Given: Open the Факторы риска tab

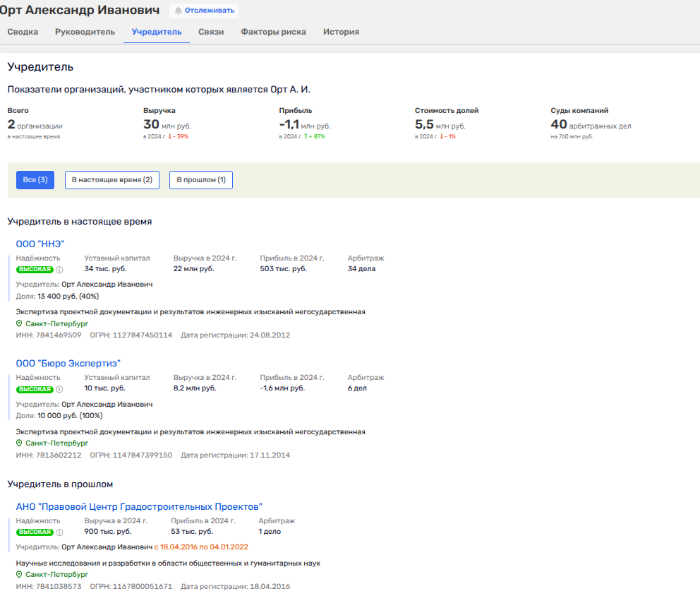Looking at the screenshot, I should 273,32.
